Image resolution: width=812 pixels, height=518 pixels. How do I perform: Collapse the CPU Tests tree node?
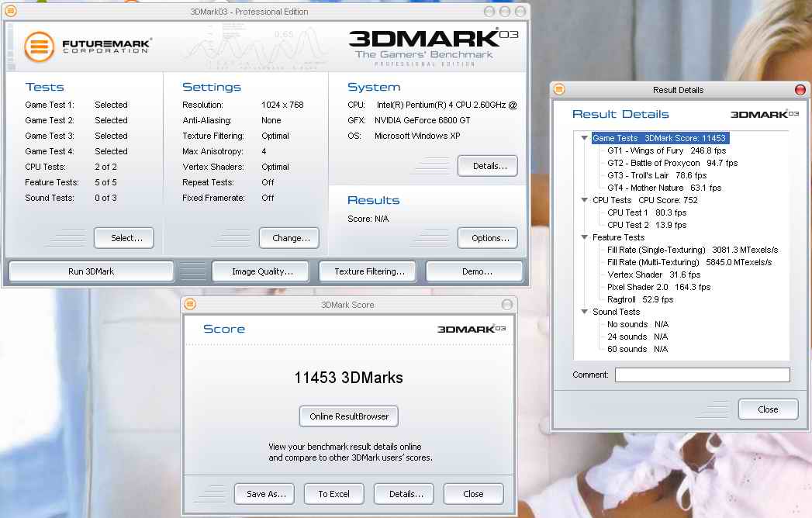point(584,200)
